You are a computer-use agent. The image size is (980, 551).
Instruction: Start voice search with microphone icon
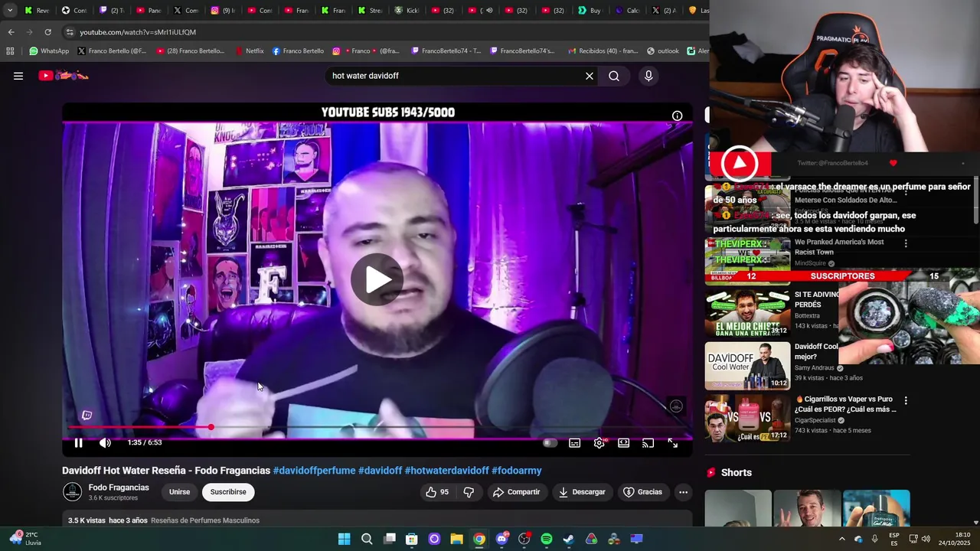point(648,76)
